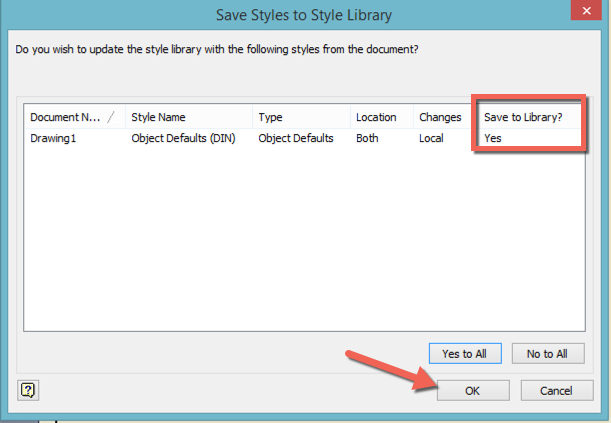Click the Both location cell

click(x=367, y=138)
